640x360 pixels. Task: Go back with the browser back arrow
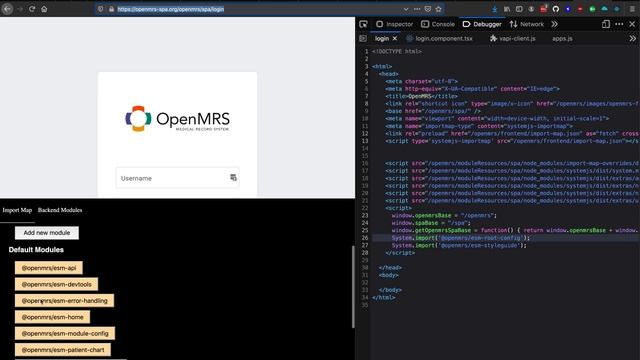(7, 9)
